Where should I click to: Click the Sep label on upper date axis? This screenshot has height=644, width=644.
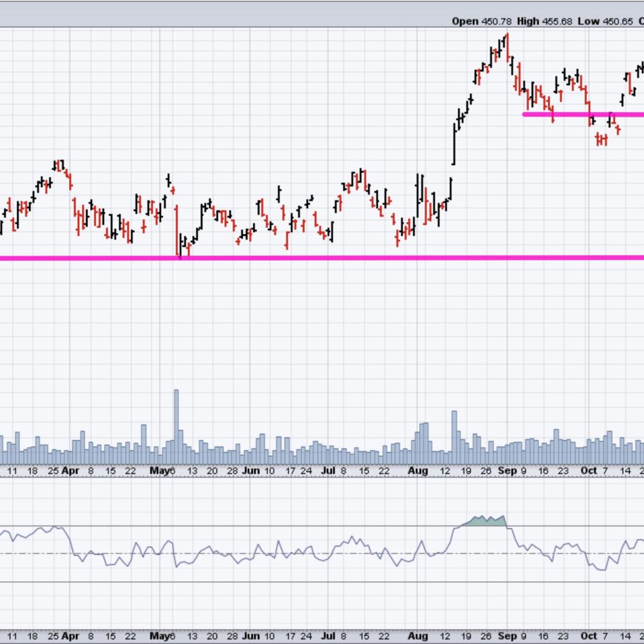click(x=508, y=471)
